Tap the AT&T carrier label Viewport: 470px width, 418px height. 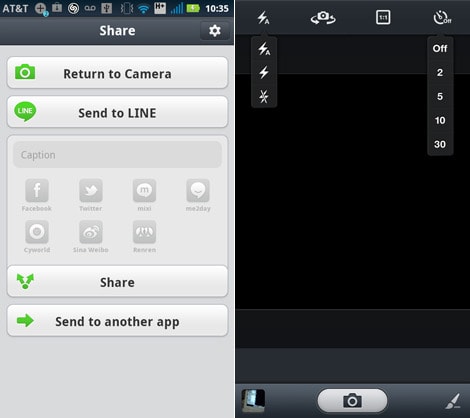tap(15, 8)
